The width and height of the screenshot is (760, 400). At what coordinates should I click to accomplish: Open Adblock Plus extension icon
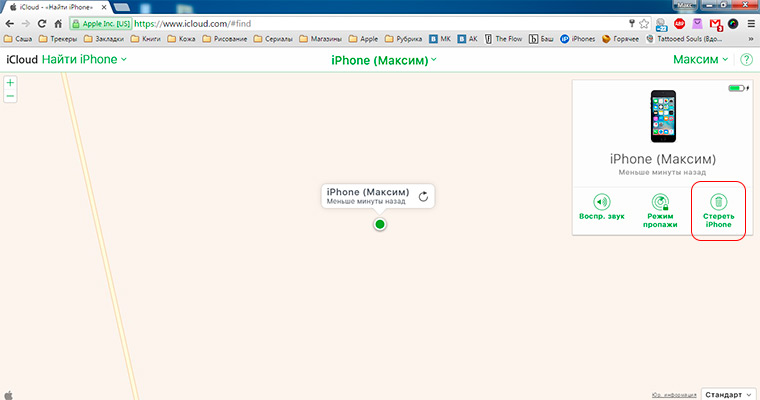tap(680, 23)
